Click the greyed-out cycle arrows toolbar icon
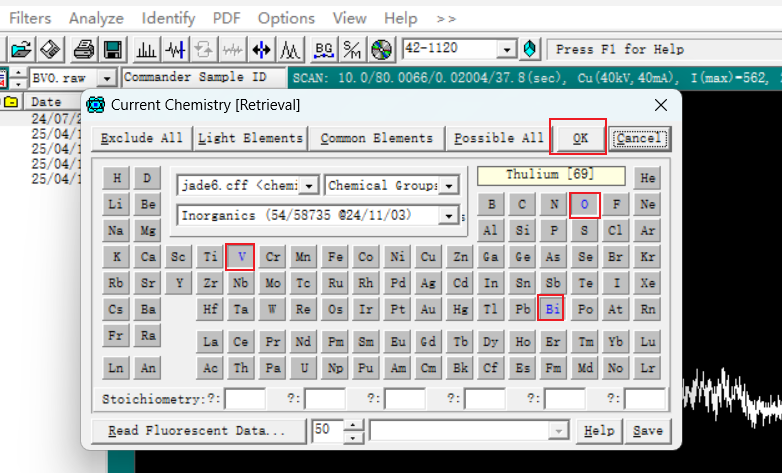Image resolution: width=782 pixels, height=473 pixels. [203, 50]
